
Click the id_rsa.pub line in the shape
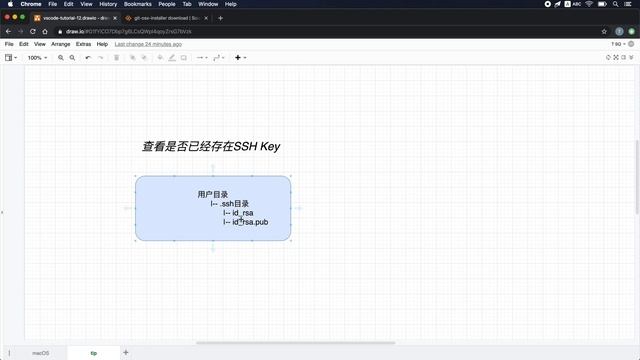point(245,222)
